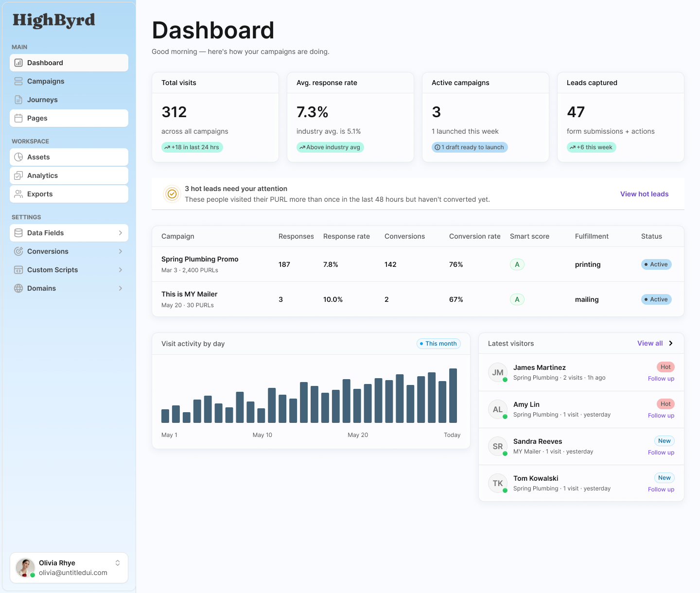Click the Journeys document icon

pyautogui.click(x=18, y=100)
